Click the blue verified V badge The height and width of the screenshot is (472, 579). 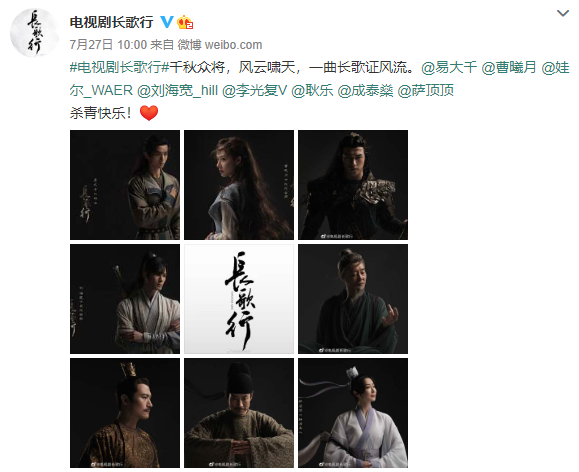click(167, 22)
